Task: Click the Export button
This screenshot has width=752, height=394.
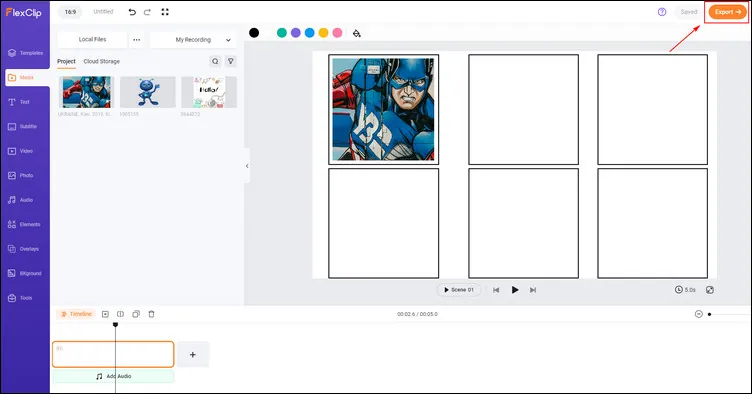Action: [x=728, y=12]
